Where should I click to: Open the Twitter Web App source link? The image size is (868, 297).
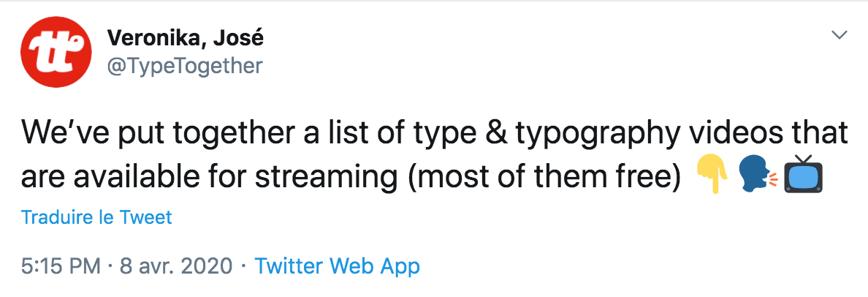337,266
